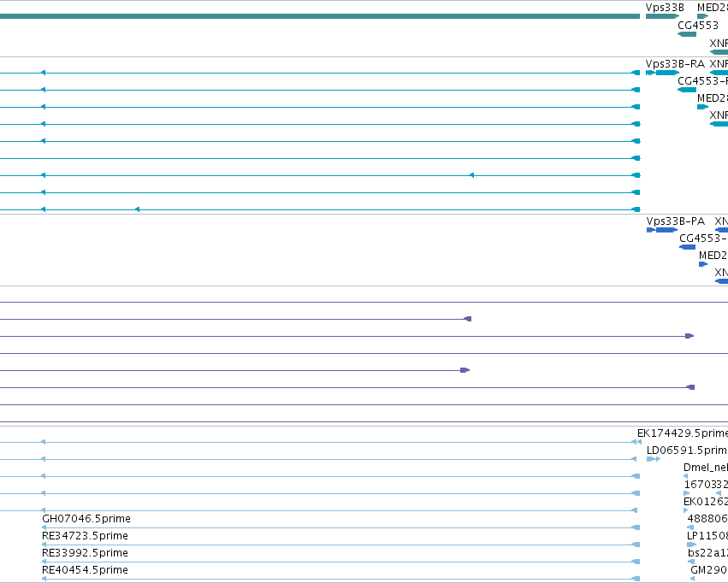Select the EK174429.5prime EST label
Viewport: 728px width, 583px height.
pos(683,433)
